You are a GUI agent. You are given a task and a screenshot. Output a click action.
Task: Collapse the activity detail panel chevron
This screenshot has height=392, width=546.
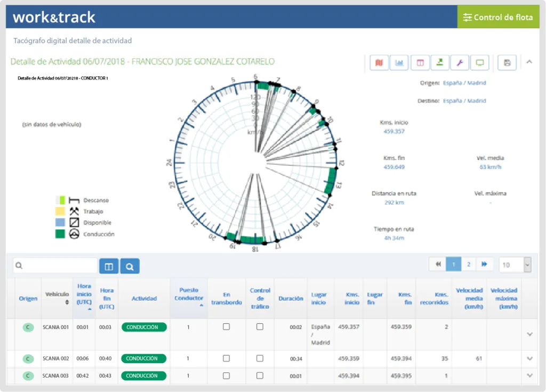point(529,62)
